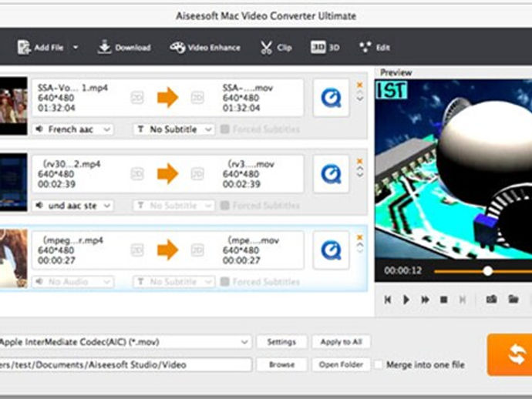Enable Merge into one file checkbox
This screenshot has width=532, height=399.
378,365
